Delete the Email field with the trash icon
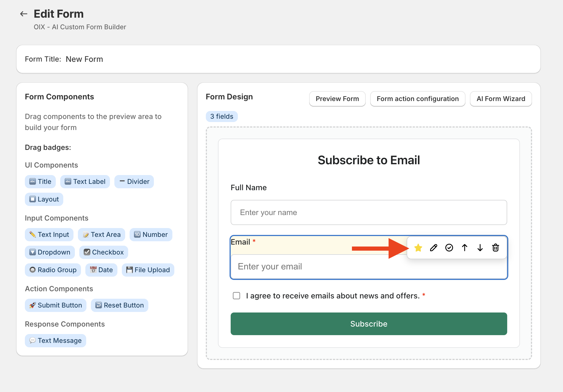 pyautogui.click(x=496, y=248)
